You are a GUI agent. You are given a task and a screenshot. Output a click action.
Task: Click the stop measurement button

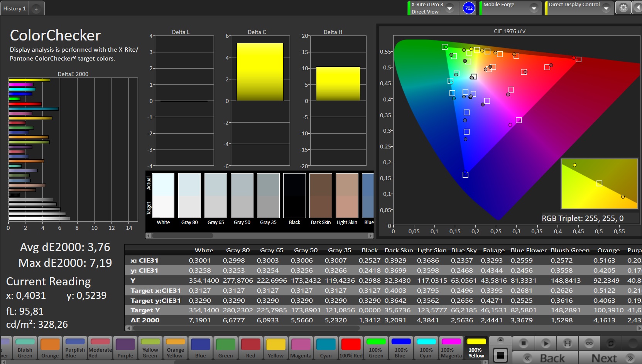tap(524, 343)
